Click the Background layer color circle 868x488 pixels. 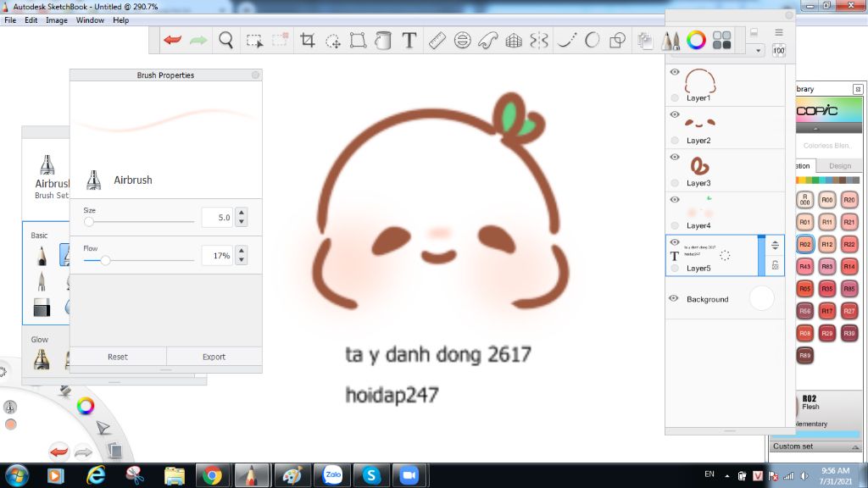click(x=762, y=298)
